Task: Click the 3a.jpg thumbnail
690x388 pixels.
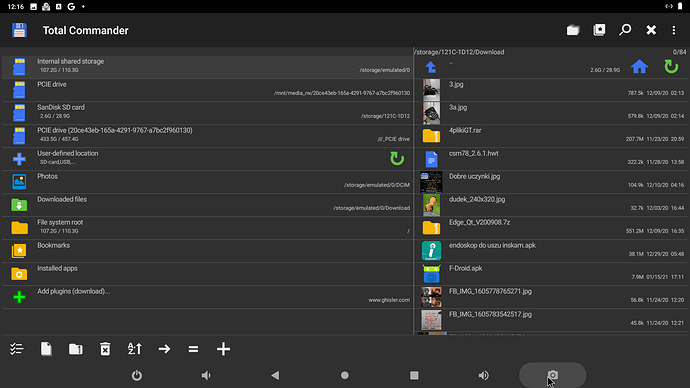Action: 431,113
